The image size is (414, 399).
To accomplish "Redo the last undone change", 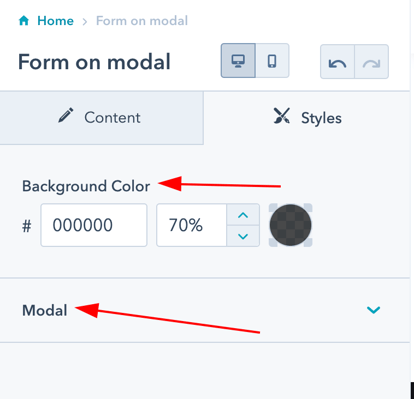I will tap(372, 62).
